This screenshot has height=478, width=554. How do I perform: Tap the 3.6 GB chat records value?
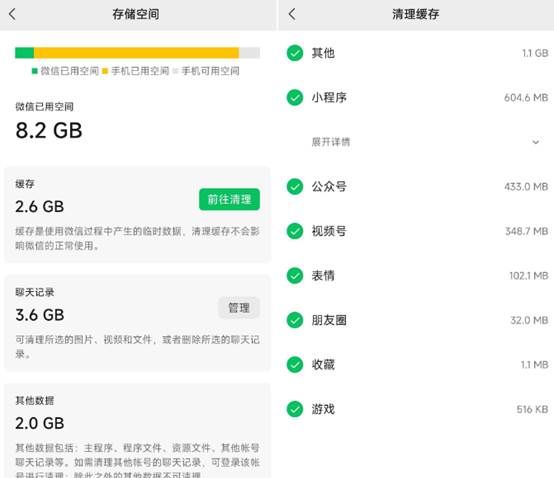pos(40,315)
